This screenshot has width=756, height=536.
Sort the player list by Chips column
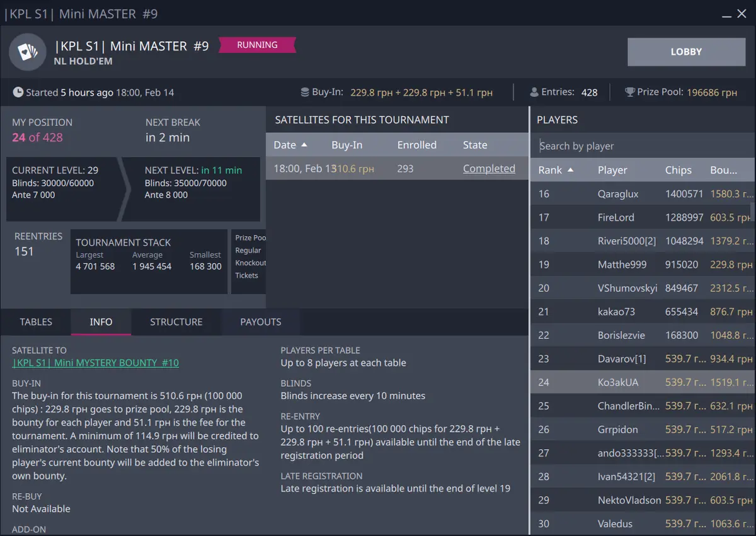(678, 170)
